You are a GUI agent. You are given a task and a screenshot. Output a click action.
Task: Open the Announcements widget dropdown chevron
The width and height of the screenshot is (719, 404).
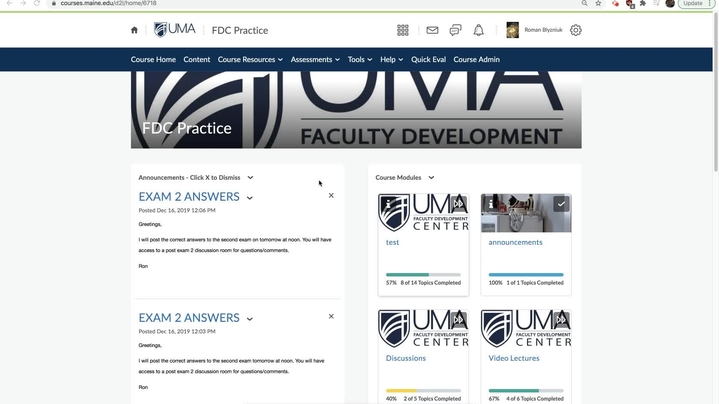250,177
